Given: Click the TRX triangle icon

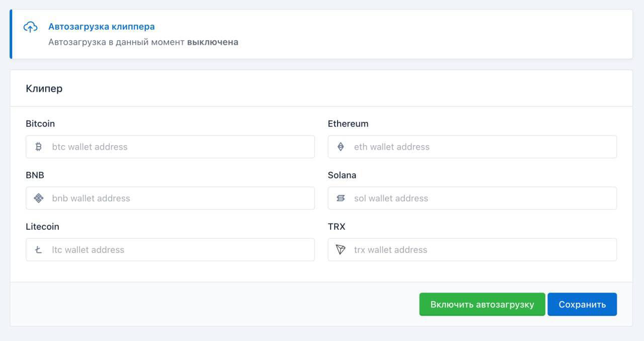Looking at the screenshot, I should point(341,249).
